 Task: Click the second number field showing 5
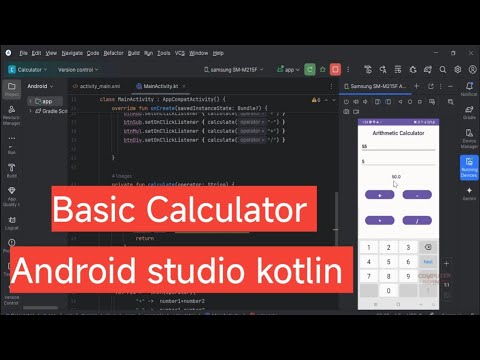398,161
